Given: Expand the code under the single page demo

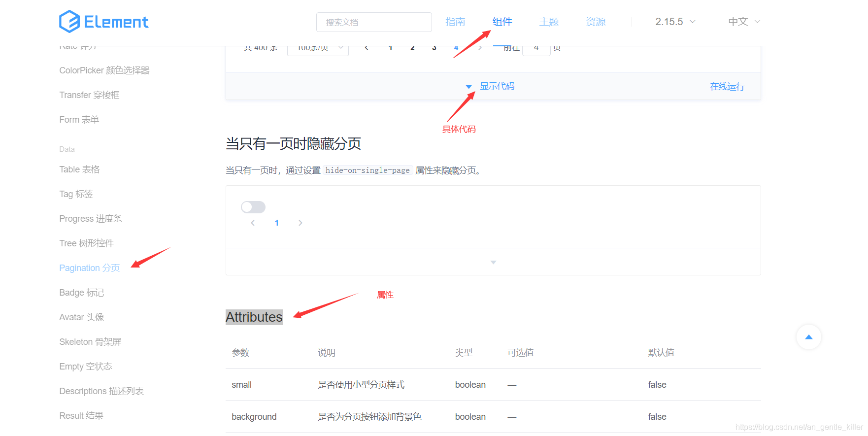Looking at the screenshot, I should [x=493, y=262].
